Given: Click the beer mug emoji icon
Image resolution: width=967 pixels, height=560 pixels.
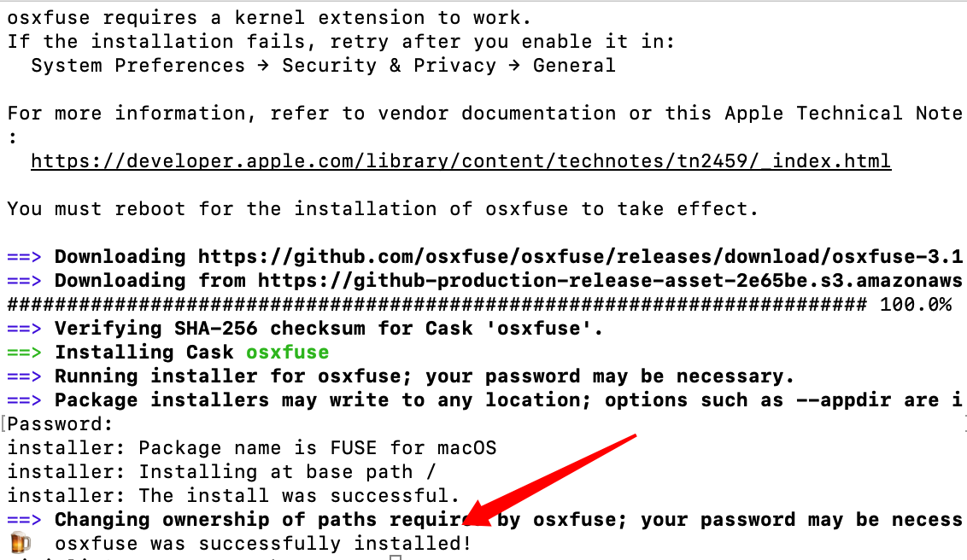Looking at the screenshot, I should pos(20,543).
